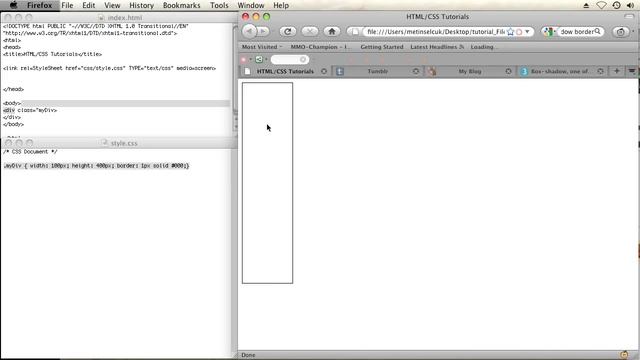The width and height of the screenshot is (640, 360).
Task: Click the stop loading X button
Action: 310,31
